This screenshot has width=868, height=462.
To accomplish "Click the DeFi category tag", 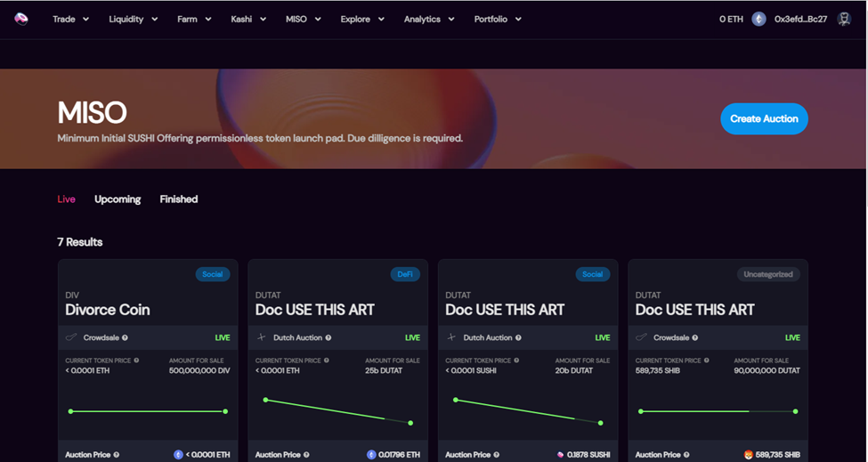I will (405, 274).
